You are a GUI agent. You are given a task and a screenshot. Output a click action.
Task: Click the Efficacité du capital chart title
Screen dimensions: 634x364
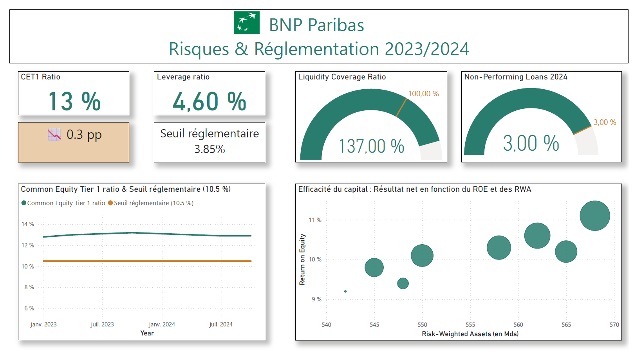[x=414, y=189]
